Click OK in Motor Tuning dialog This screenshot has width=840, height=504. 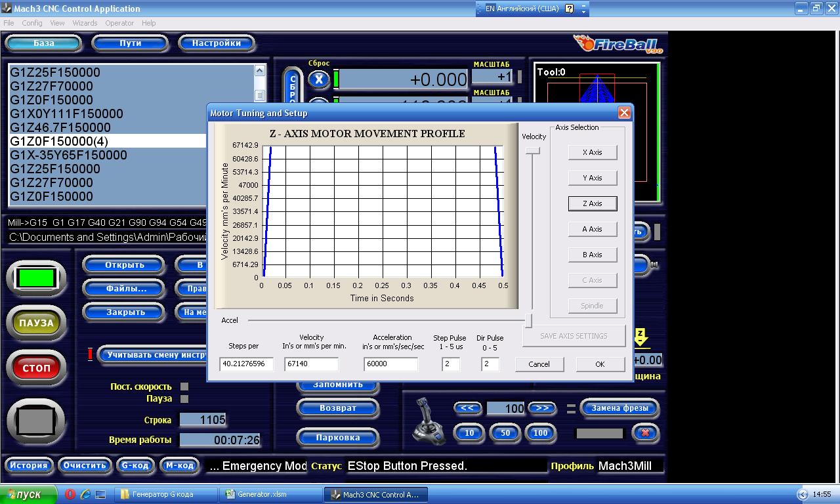coord(600,364)
